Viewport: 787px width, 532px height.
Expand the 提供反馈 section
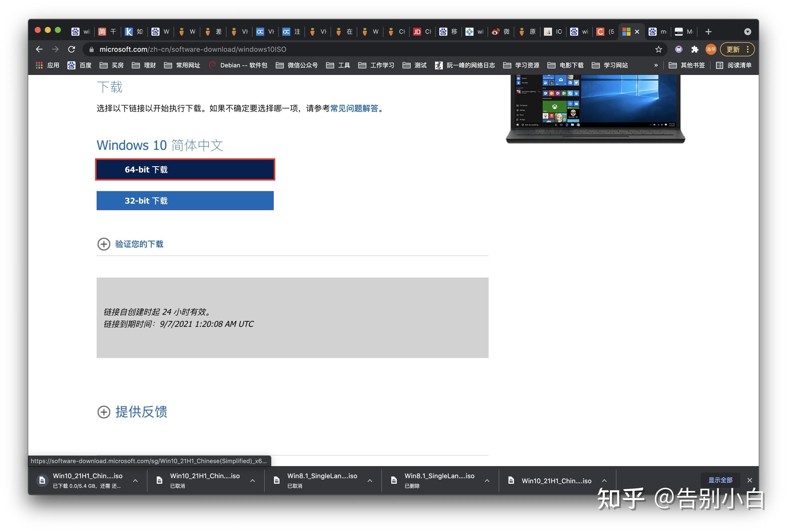point(132,412)
